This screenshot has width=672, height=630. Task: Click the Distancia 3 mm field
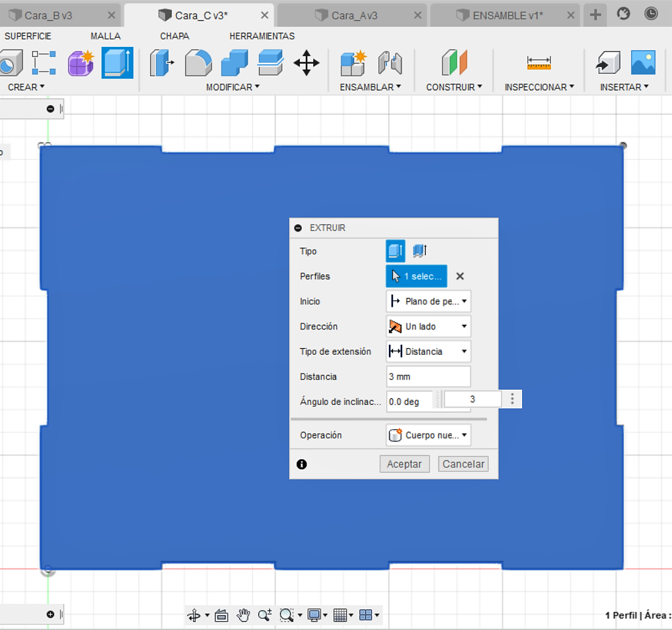tap(428, 377)
